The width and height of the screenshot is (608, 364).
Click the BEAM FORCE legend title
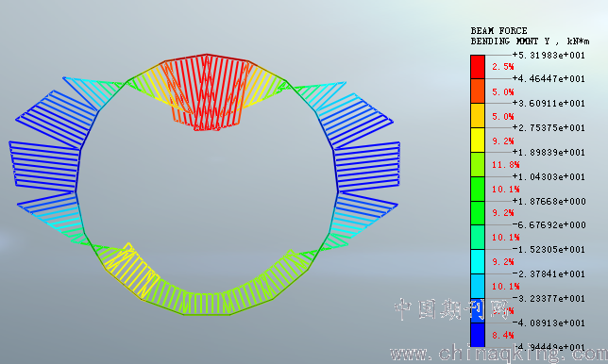click(498, 31)
